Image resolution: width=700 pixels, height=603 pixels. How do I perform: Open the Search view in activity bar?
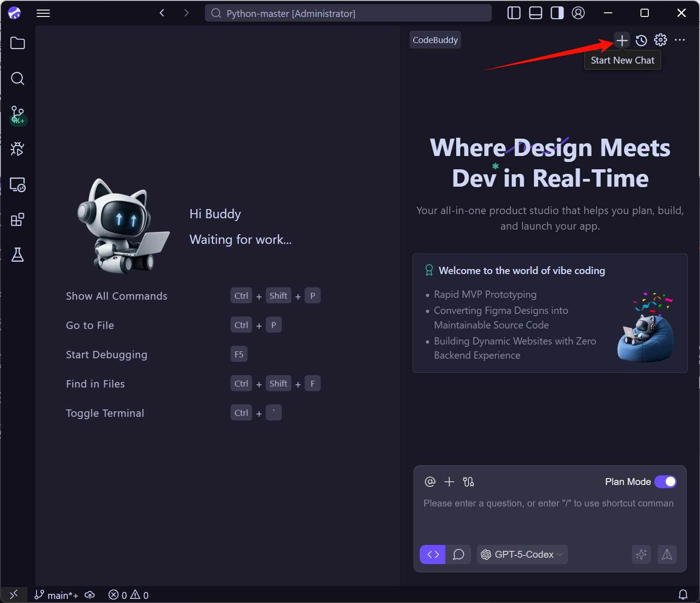(17, 78)
